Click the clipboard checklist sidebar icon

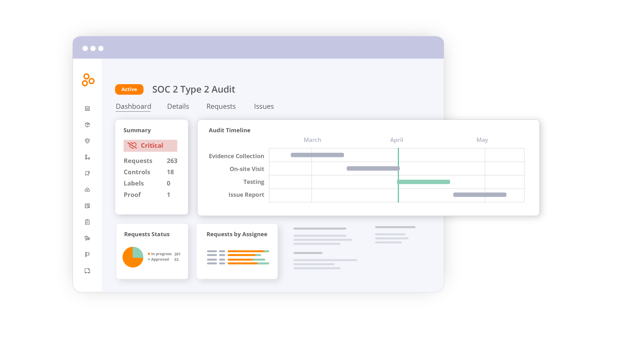click(87, 222)
